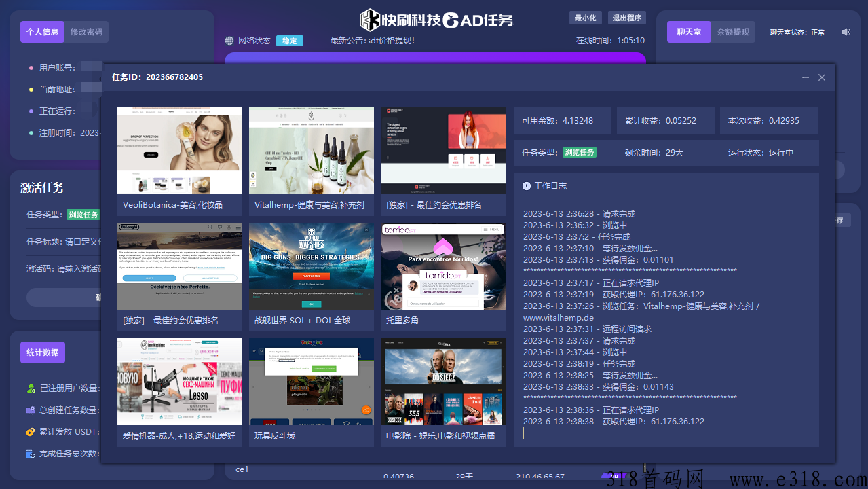This screenshot has width=868, height=489.
Task: Open the Vitalhemp CBD bottles thumbnail
Action: point(312,151)
